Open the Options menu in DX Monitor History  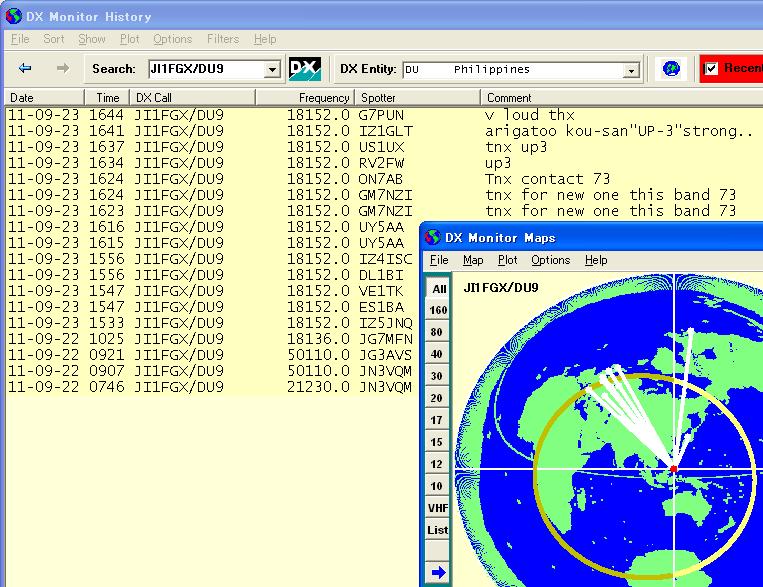click(x=173, y=39)
